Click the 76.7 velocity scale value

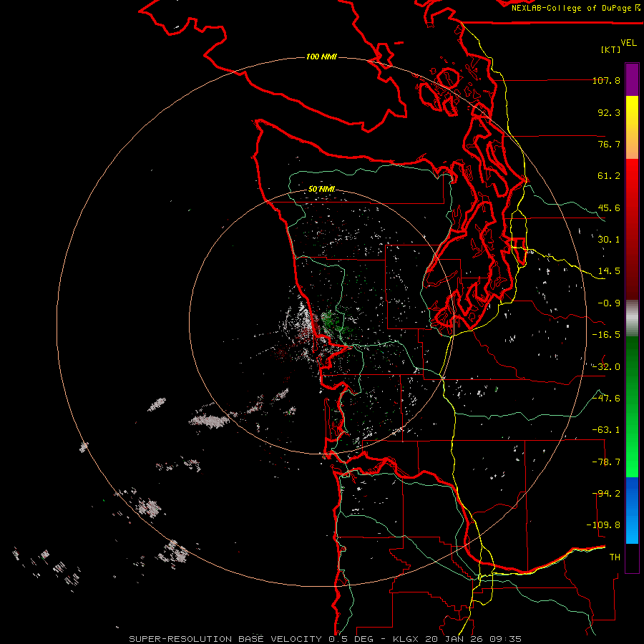[609, 144]
